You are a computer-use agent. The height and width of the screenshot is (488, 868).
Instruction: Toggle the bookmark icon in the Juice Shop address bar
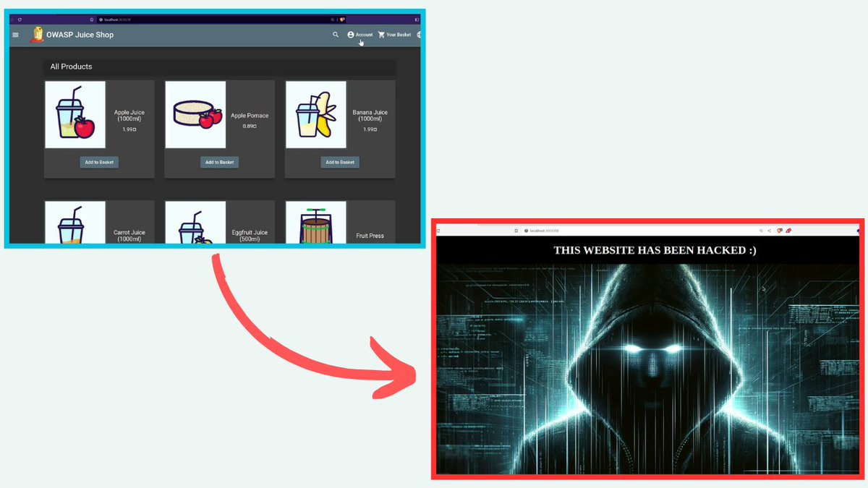click(x=92, y=20)
